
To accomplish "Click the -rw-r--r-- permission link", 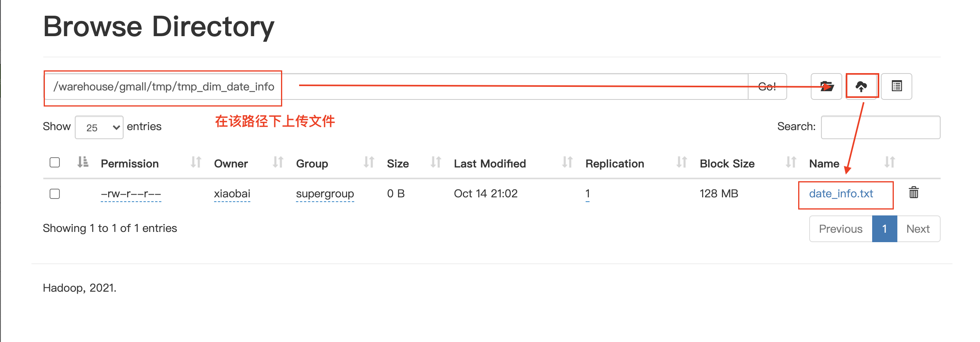I will [131, 194].
